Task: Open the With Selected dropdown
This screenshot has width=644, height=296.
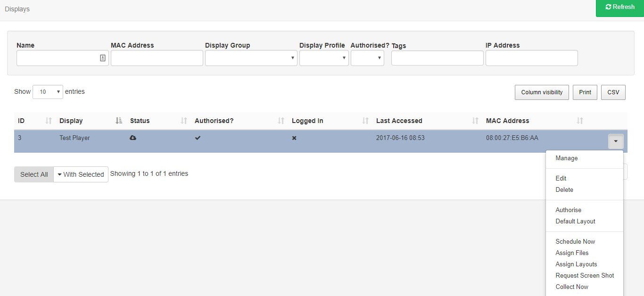Action: [x=81, y=174]
